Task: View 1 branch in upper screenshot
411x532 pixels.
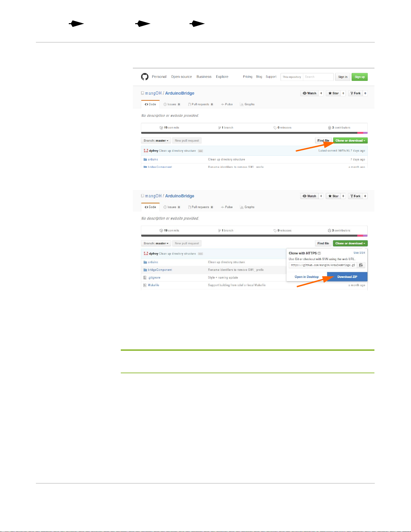Action: click(x=226, y=128)
